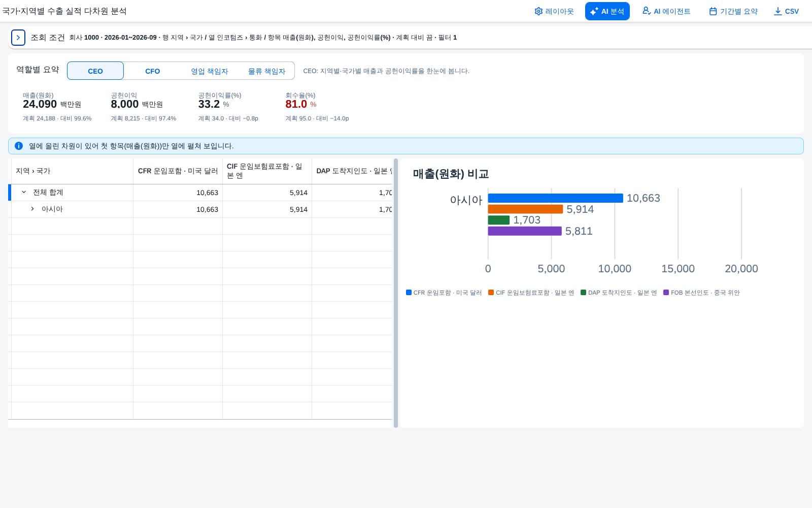
Task: Click the 매출(원화) 비교 chart title
Action: (x=451, y=174)
